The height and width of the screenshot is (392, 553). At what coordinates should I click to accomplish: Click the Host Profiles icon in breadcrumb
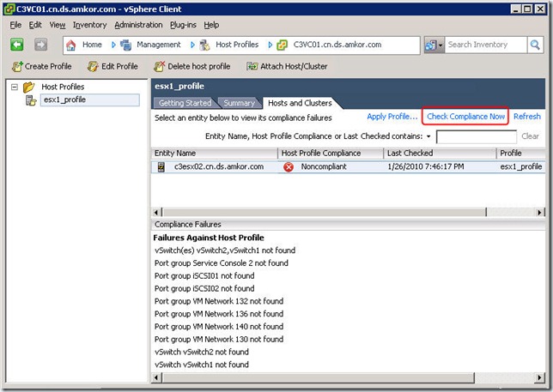point(205,45)
